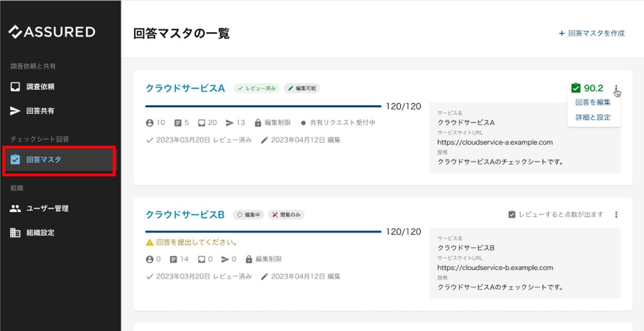Open the クラウドサービスB title link
644x331 pixels.
pyautogui.click(x=185, y=215)
